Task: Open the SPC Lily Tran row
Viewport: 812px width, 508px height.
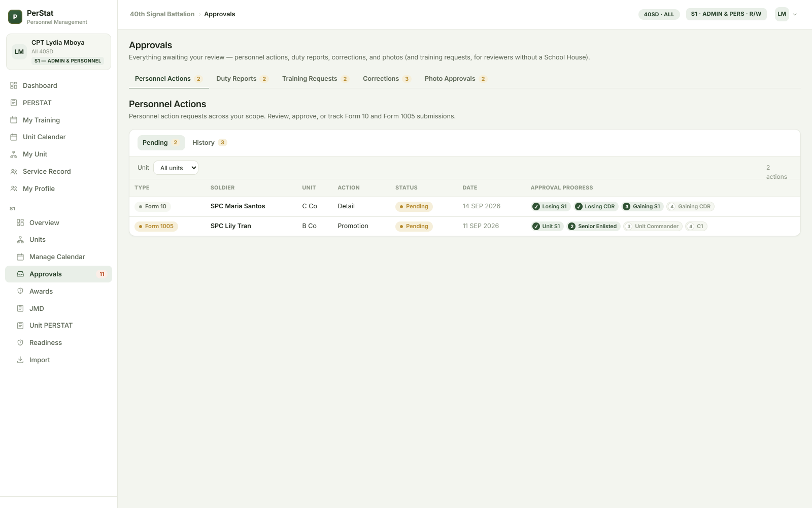Action: [x=465, y=226]
